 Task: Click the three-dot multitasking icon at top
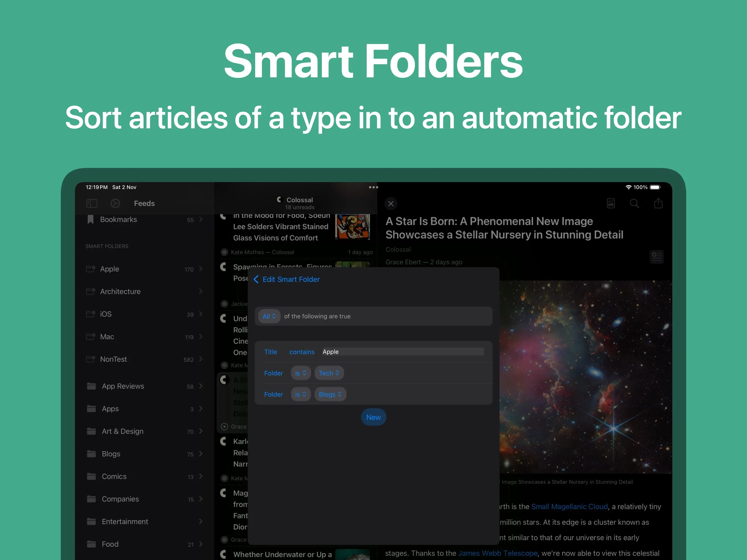pyautogui.click(x=373, y=187)
